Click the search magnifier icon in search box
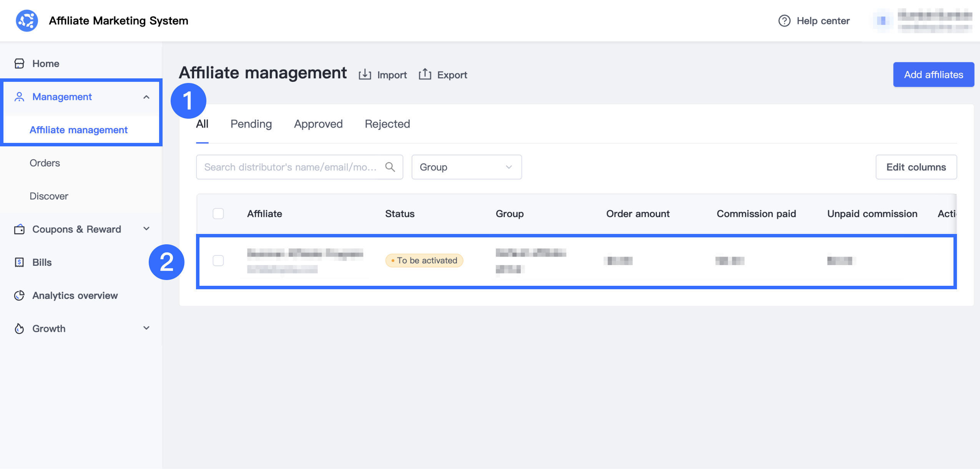This screenshot has height=469, width=980. point(390,167)
